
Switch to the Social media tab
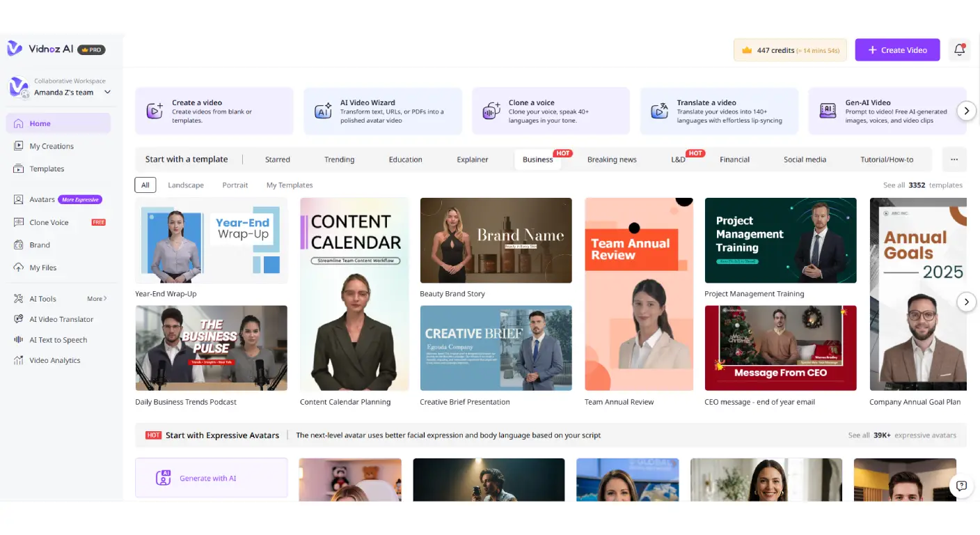coord(805,160)
